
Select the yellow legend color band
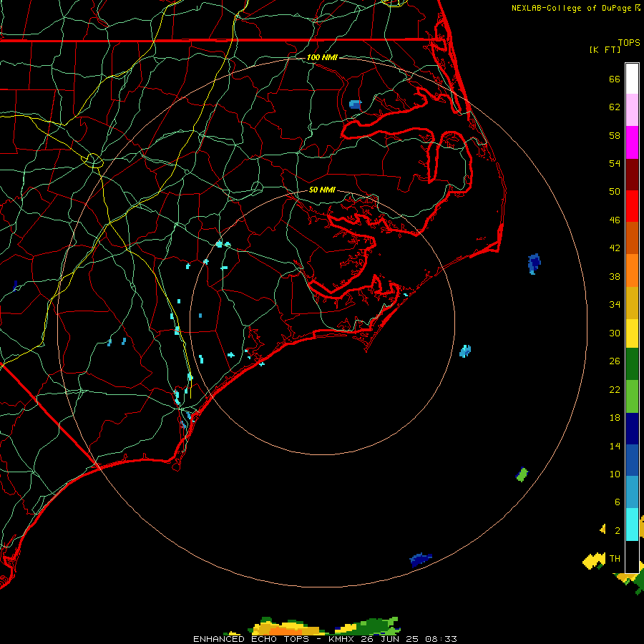(x=632, y=333)
